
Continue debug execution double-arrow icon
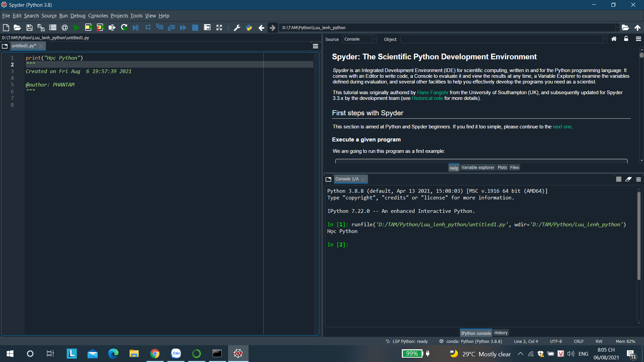pos(183,27)
